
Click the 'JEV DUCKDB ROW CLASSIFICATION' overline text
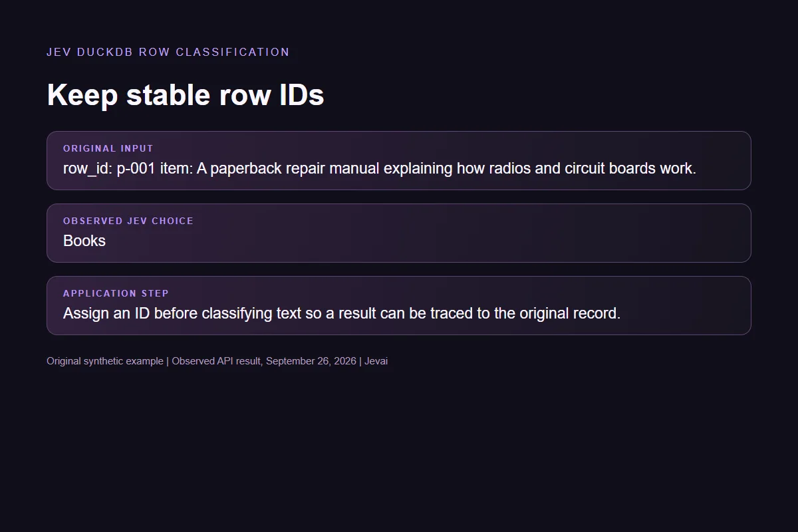click(168, 52)
